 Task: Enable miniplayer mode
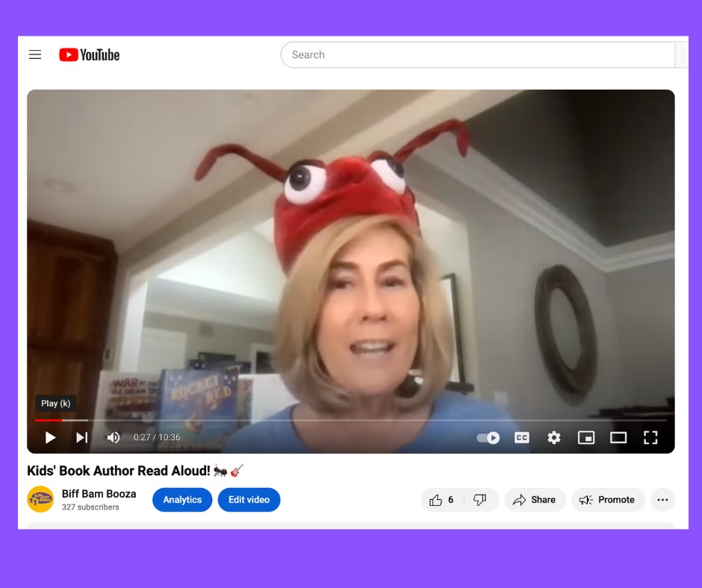[586, 437]
